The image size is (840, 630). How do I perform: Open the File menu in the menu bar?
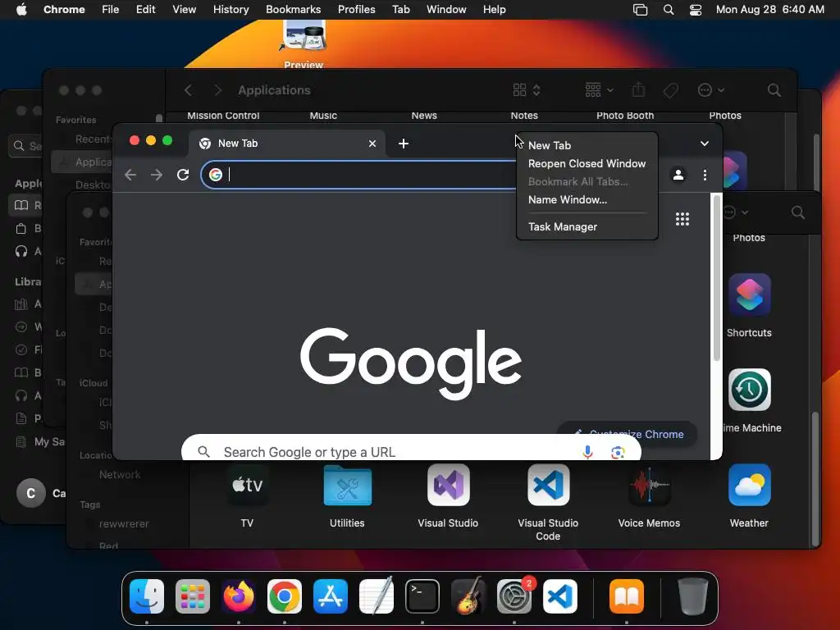coord(111,10)
